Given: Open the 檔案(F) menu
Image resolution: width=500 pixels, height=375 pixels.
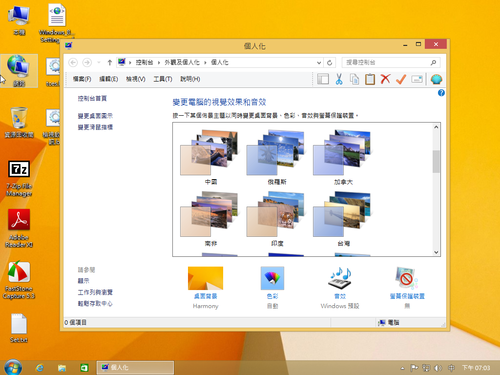Looking at the screenshot, I should (x=82, y=79).
